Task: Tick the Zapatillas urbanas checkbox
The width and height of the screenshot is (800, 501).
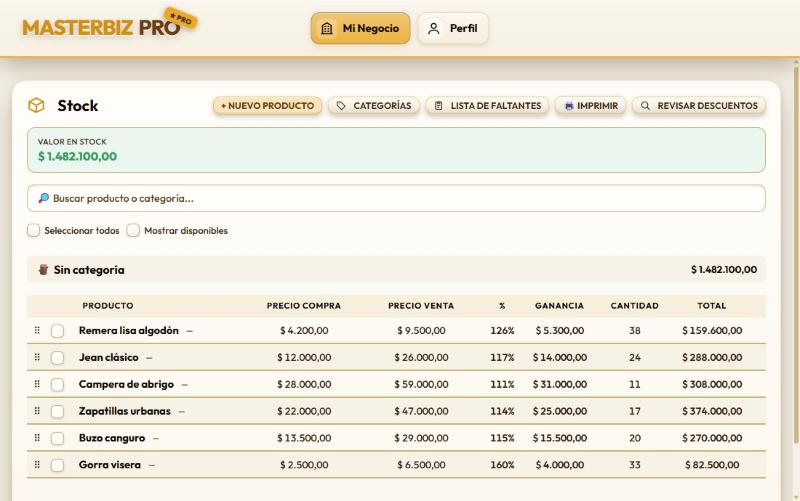Action: pyautogui.click(x=58, y=411)
